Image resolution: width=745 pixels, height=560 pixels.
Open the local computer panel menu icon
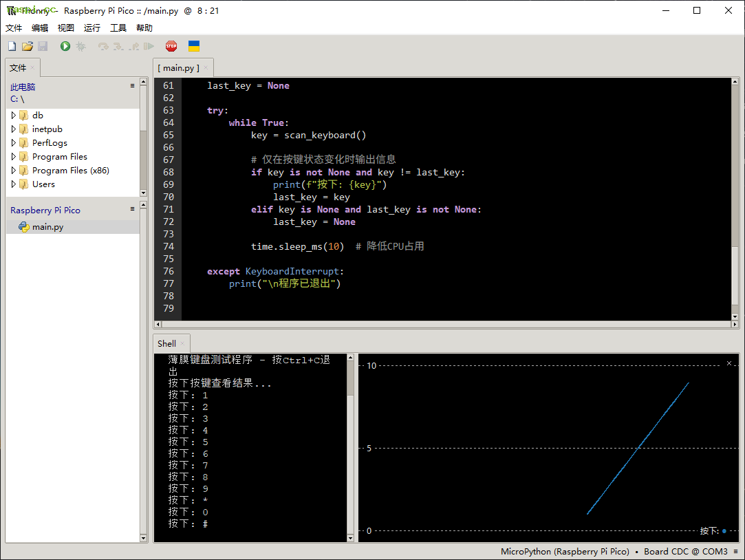click(132, 86)
